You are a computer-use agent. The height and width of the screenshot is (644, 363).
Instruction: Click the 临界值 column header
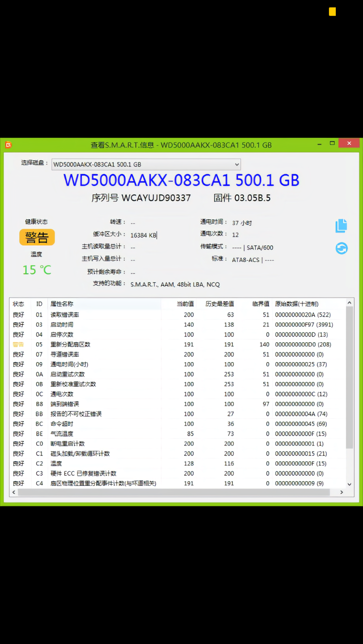[261, 304]
